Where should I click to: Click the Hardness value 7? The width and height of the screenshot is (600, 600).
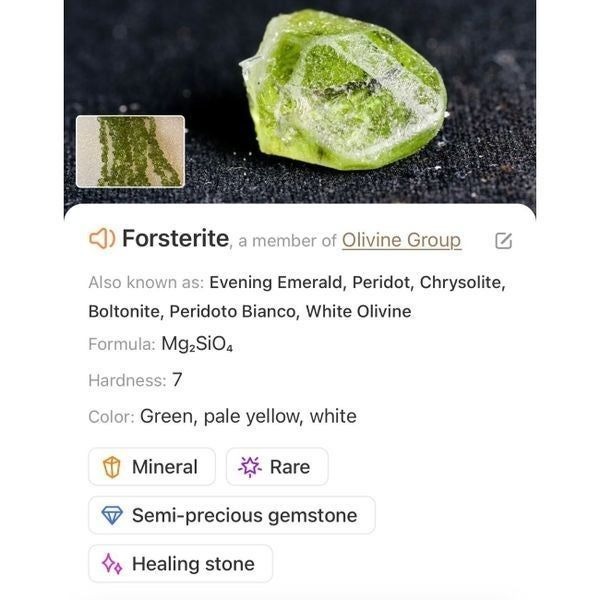coord(177,380)
